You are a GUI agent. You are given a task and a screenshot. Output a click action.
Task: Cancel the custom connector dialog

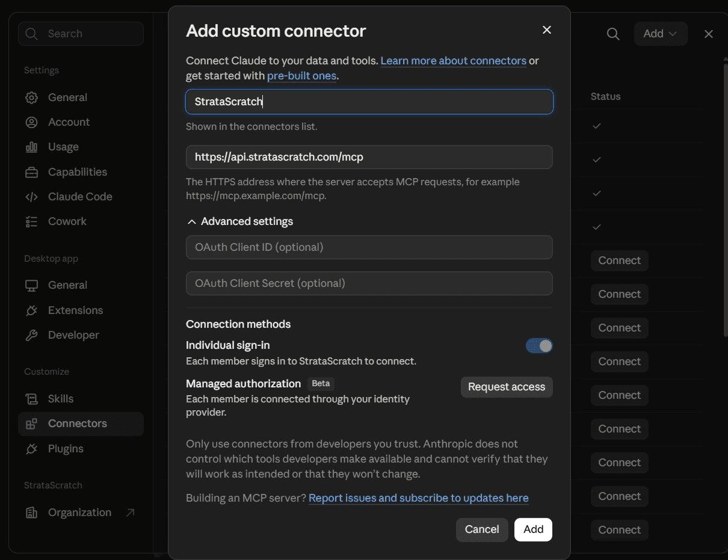click(x=482, y=529)
